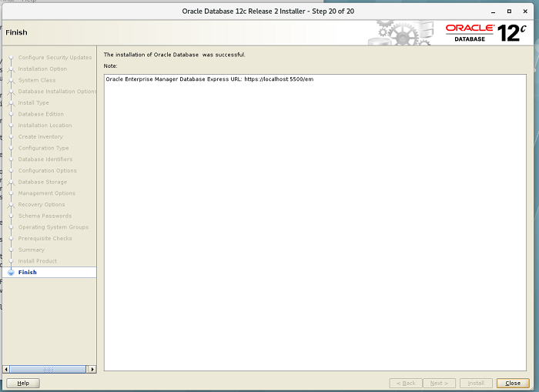The height and width of the screenshot is (392, 539).
Task: Close the installer using title bar X
Action: coord(527,12)
